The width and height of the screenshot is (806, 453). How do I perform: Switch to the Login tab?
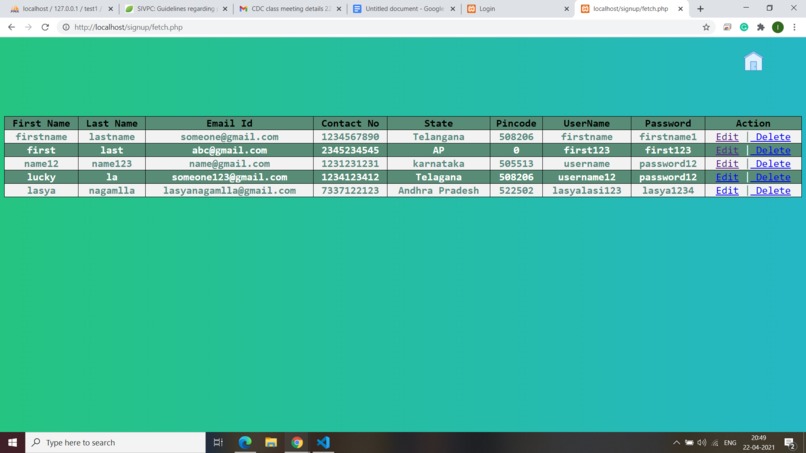518,9
